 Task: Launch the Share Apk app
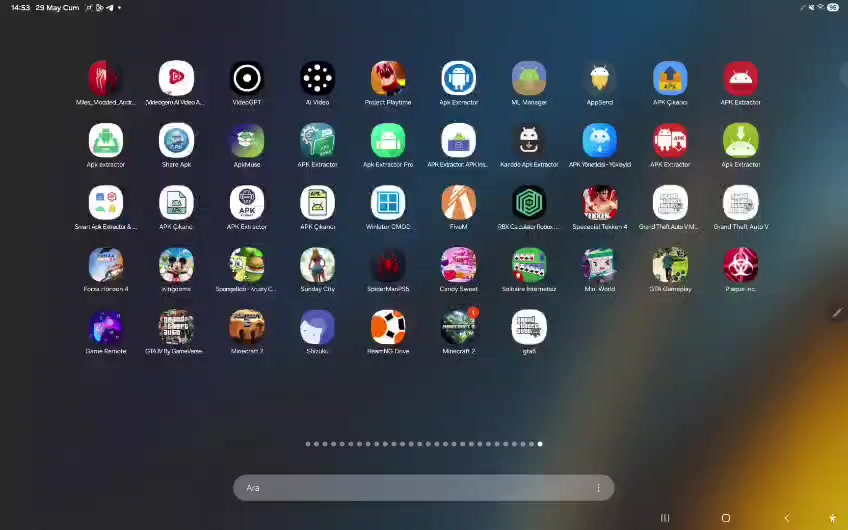coord(176,141)
